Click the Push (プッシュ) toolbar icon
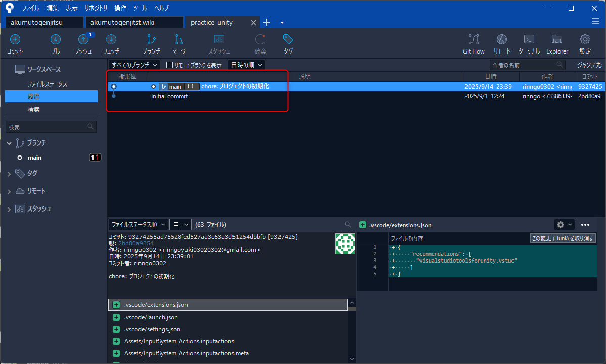Image resolution: width=606 pixels, height=364 pixels. [x=83, y=39]
